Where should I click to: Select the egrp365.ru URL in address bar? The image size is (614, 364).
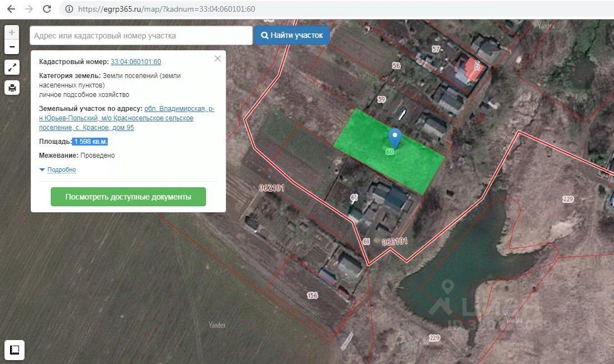click(x=166, y=8)
